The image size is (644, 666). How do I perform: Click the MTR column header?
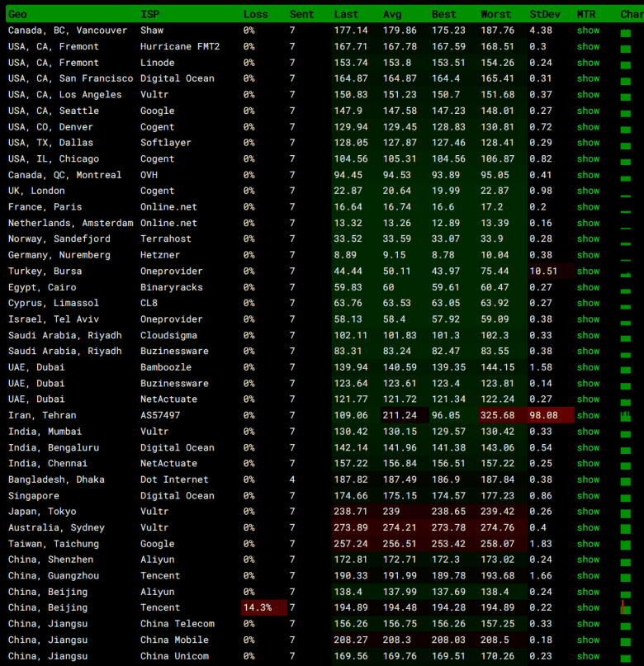586,14
